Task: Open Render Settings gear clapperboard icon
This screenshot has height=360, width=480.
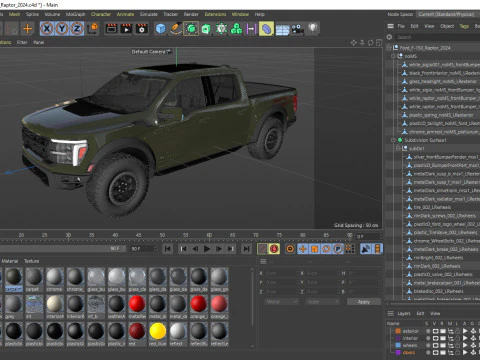Action: (x=141, y=29)
